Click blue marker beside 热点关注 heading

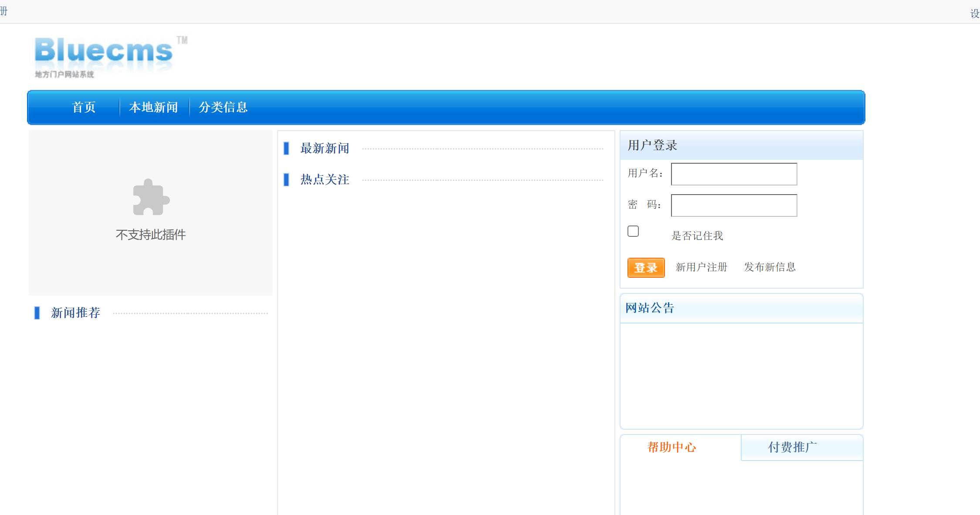pyautogui.click(x=286, y=180)
